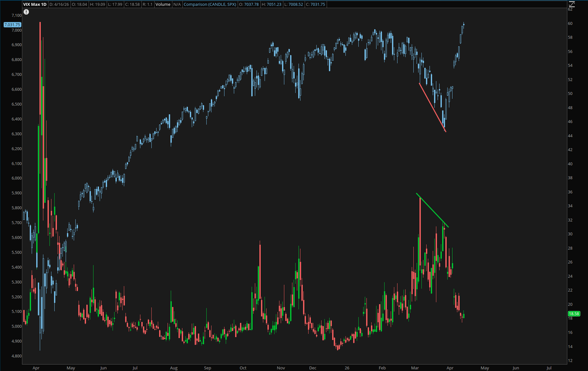588x371 pixels.
Task: Click the 5,500 label on the left price axis
Action: (x=16, y=253)
